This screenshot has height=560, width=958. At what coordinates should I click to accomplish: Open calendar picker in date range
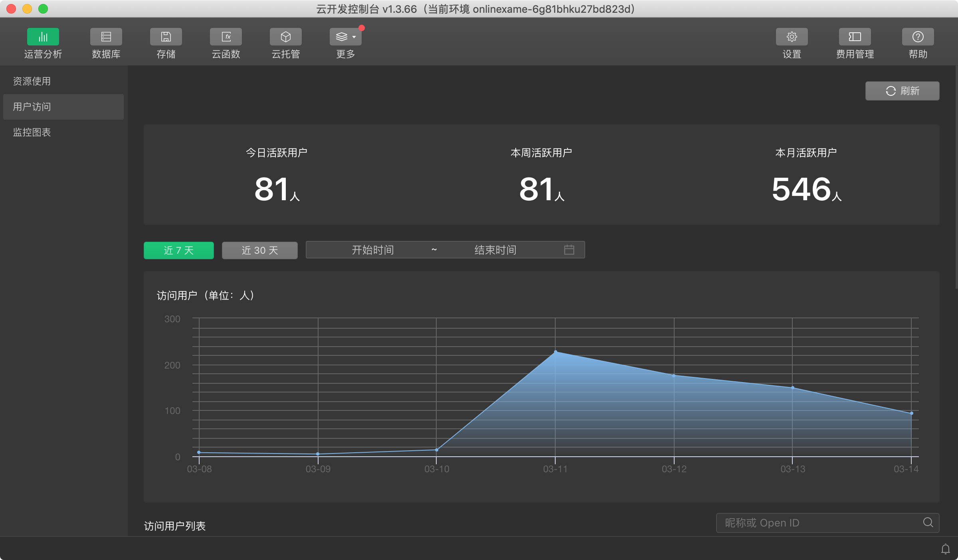click(569, 250)
